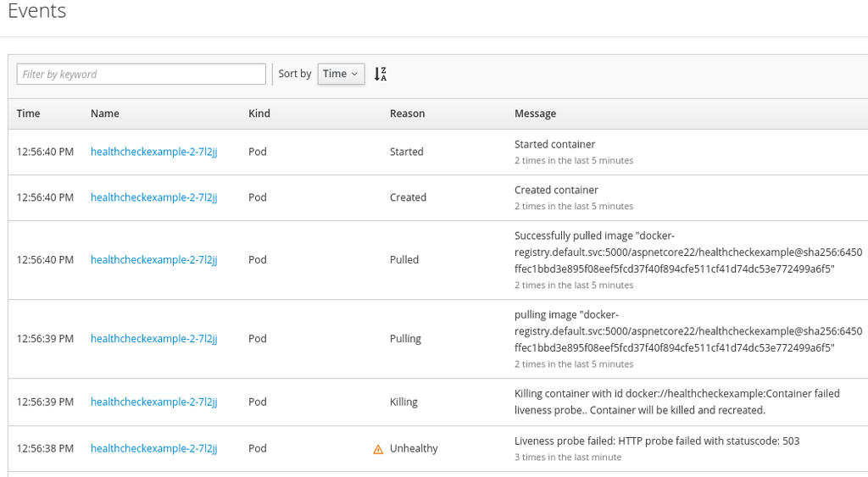868x477 pixels.
Task: Open healthcheckexample pod link in Created row
Action: tap(153, 197)
